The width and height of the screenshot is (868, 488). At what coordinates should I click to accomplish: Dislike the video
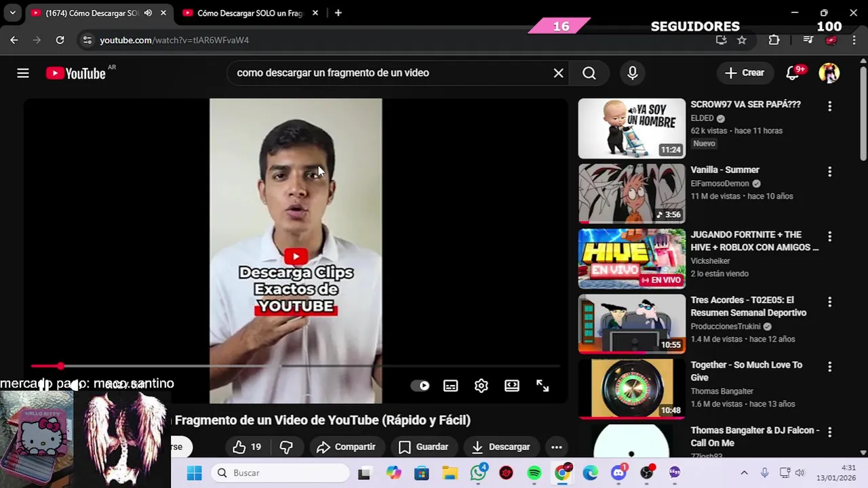[x=286, y=447]
